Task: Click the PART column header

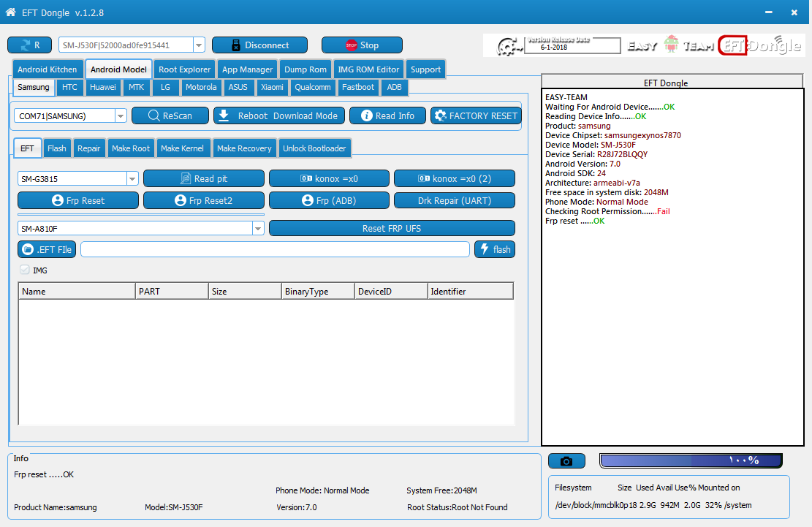Action: click(172, 292)
